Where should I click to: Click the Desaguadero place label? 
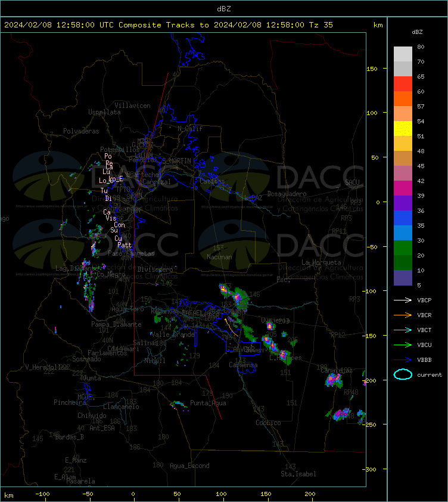(287, 194)
